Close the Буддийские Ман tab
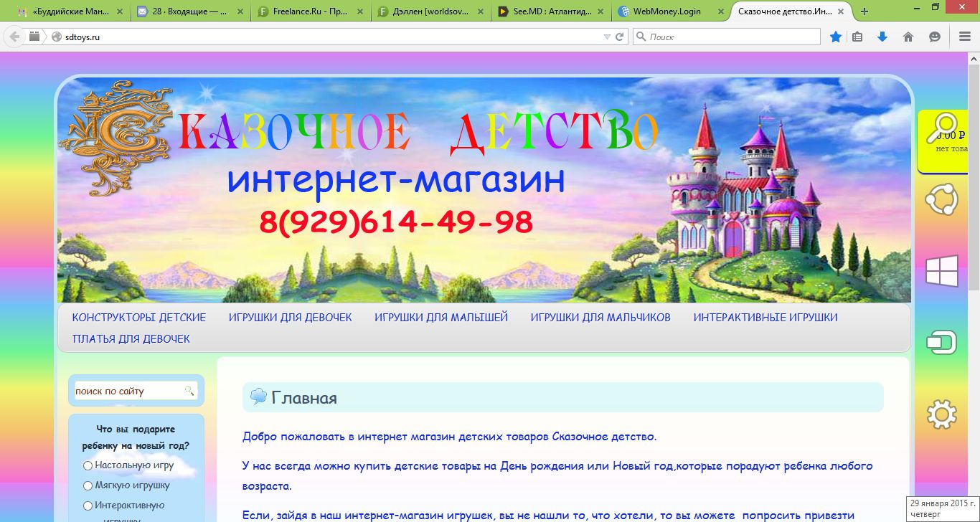Screen dimensions: 980x522 pyautogui.click(x=119, y=11)
